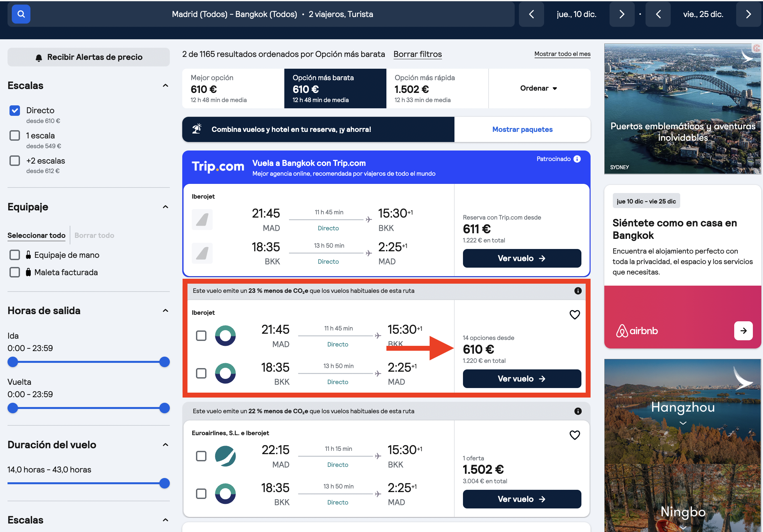Click the Duración del vuelo slider handle

tap(165, 483)
